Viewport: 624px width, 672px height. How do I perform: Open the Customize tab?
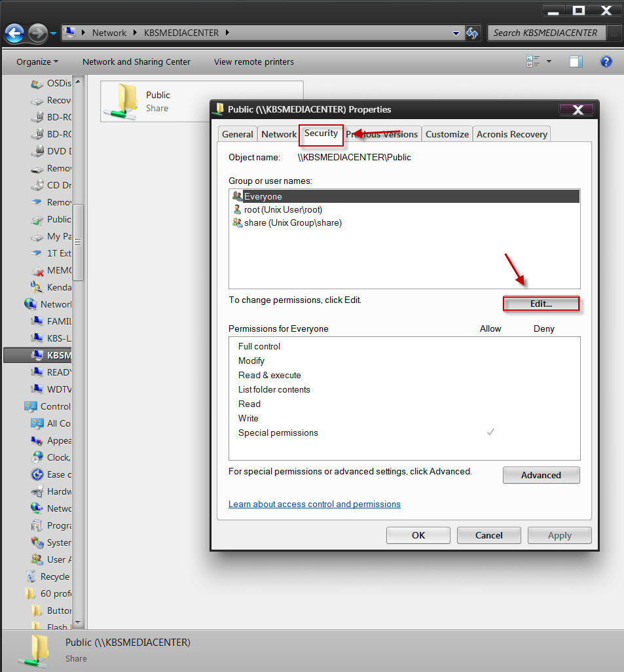point(447,134)
